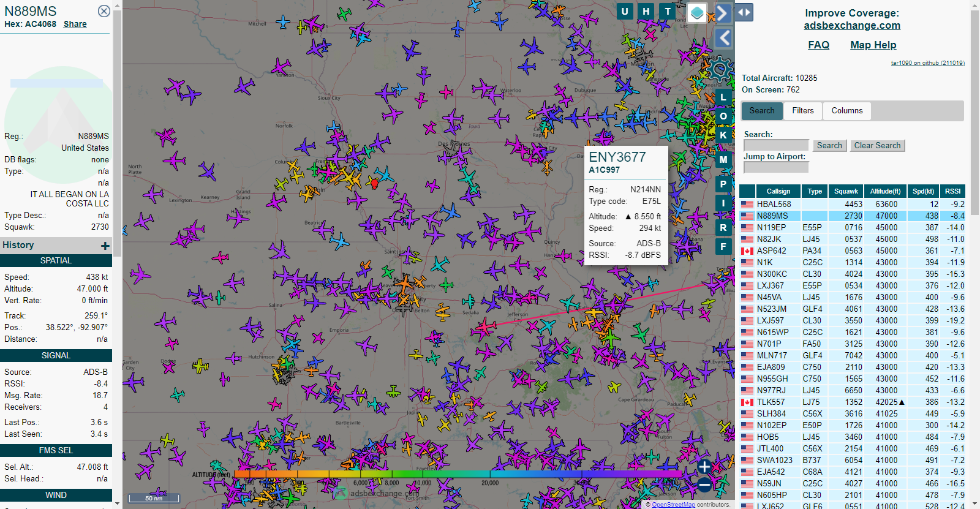Click the altitude color legend bar
The width and height of the screenshot is (980, 509).
tap(458, 473)
